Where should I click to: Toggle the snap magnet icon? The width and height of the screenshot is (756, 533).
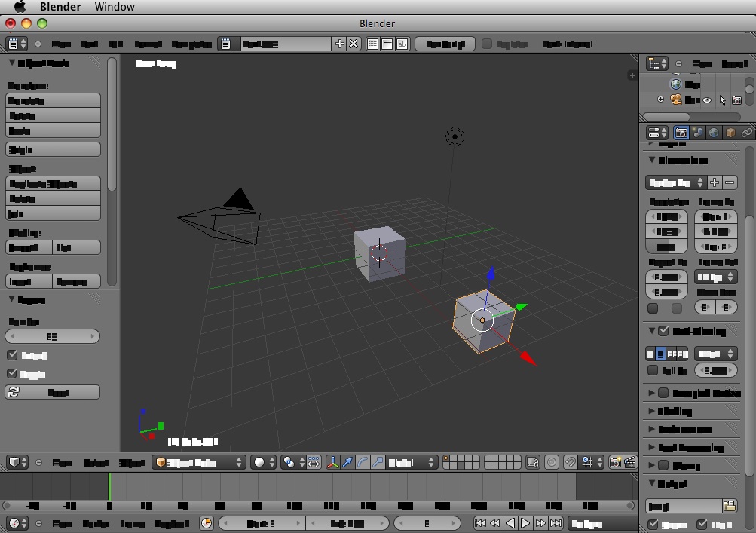pos(570,462)
